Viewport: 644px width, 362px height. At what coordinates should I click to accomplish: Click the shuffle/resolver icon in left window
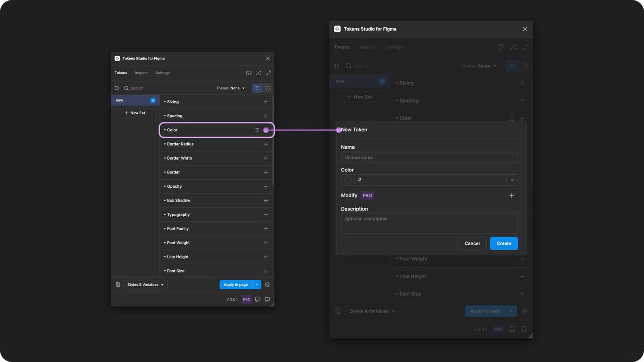coord(259,73)
